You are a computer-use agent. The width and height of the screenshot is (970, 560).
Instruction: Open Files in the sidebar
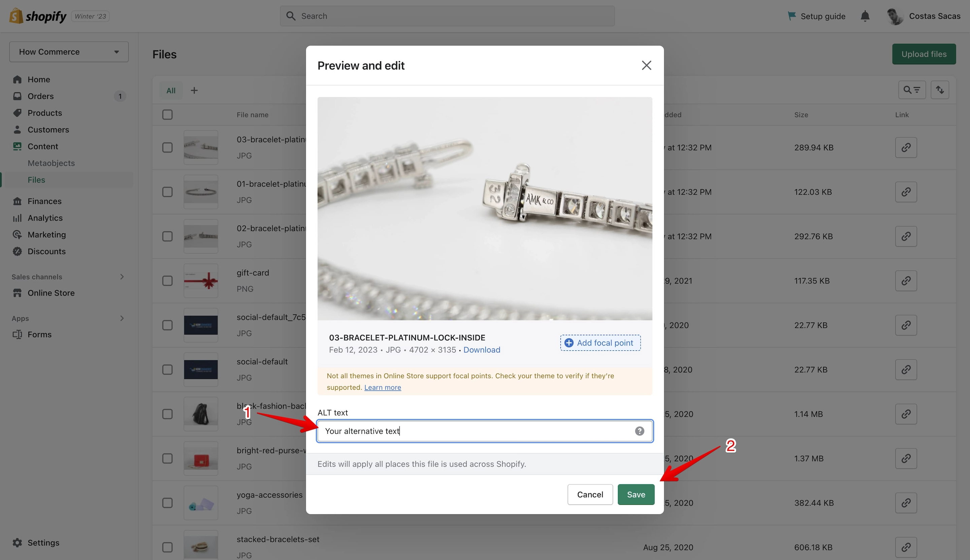pos(37,180)
